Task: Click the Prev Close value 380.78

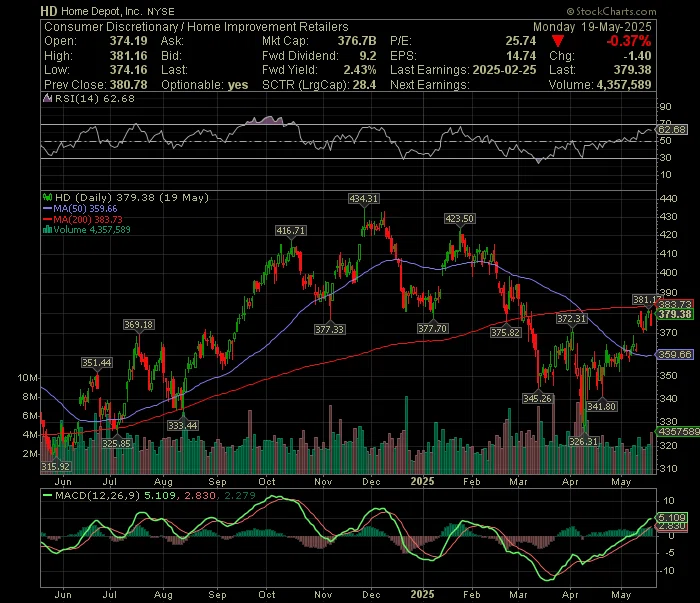Action: 129,84
